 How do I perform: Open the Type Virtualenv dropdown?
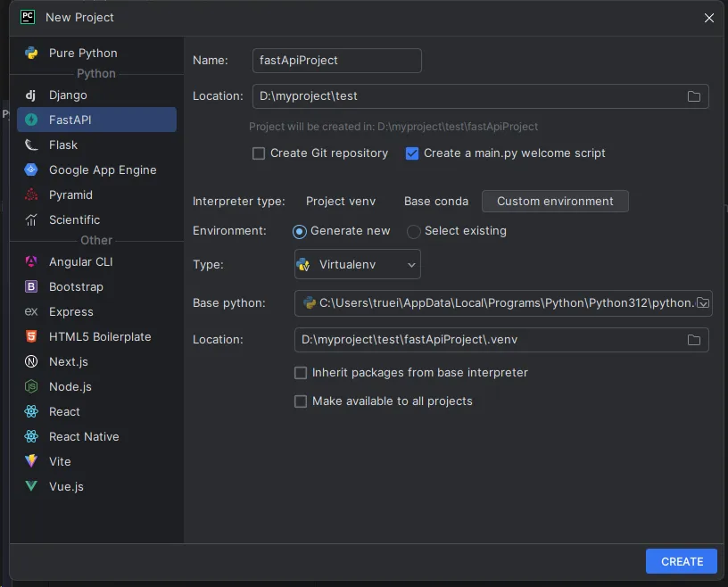point(358,264)
